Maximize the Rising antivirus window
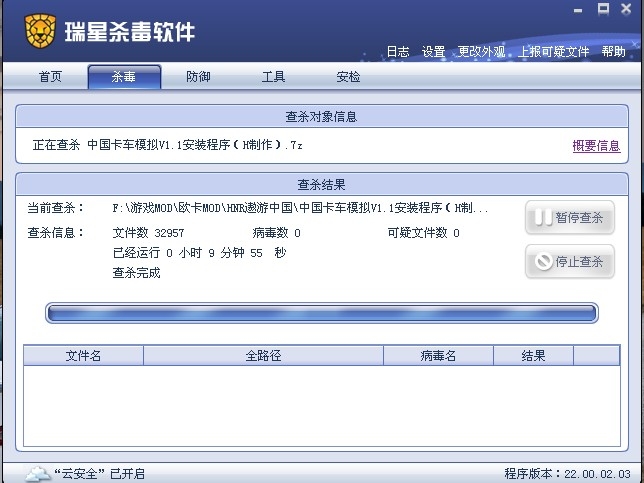The height and width of the screenshot is (483, 644). pyautogui.click(x=603, y=9)
